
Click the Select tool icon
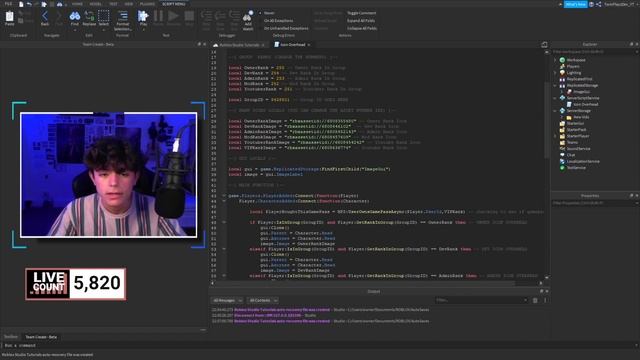coord(104,16)
